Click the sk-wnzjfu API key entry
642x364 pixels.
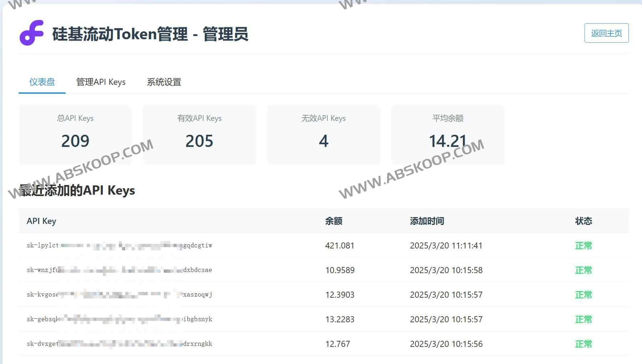pos(120,270)
